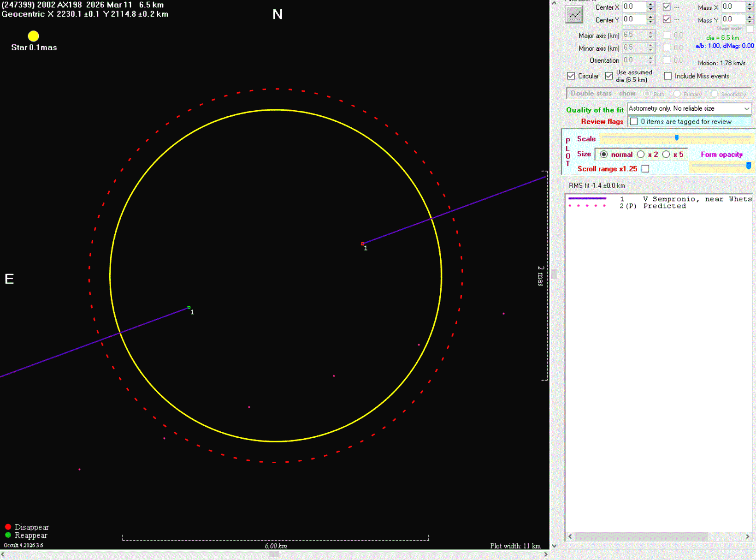
Task: Click the list's right scroll arrow
Action: [x=747, y=536]
